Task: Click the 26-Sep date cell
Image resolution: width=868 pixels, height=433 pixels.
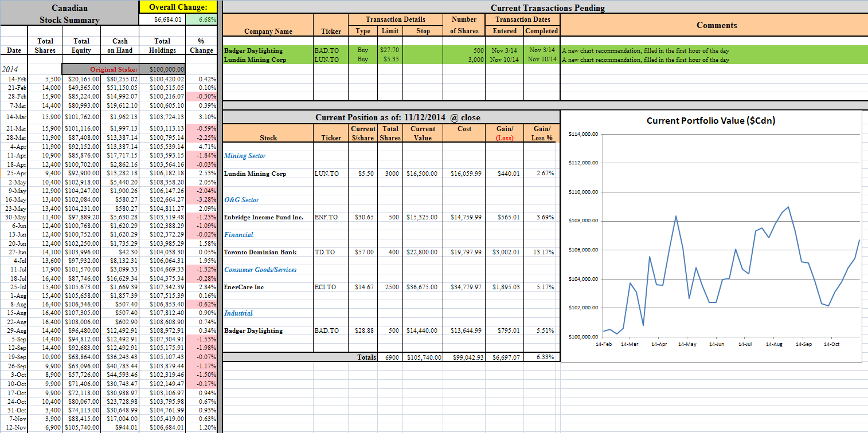Action: pos(14,365)
